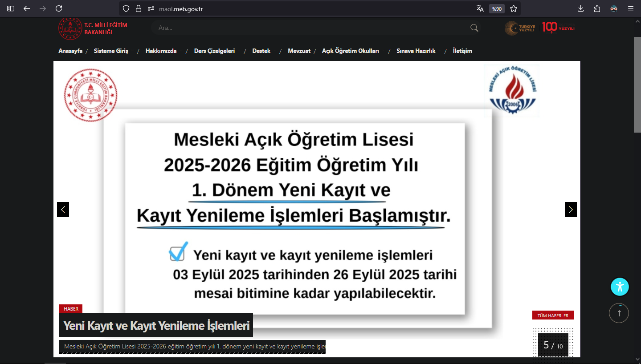Viewport: 641px width, 364px height.
Task: Go back with the browser back arrow
Action: click(27, 8)
